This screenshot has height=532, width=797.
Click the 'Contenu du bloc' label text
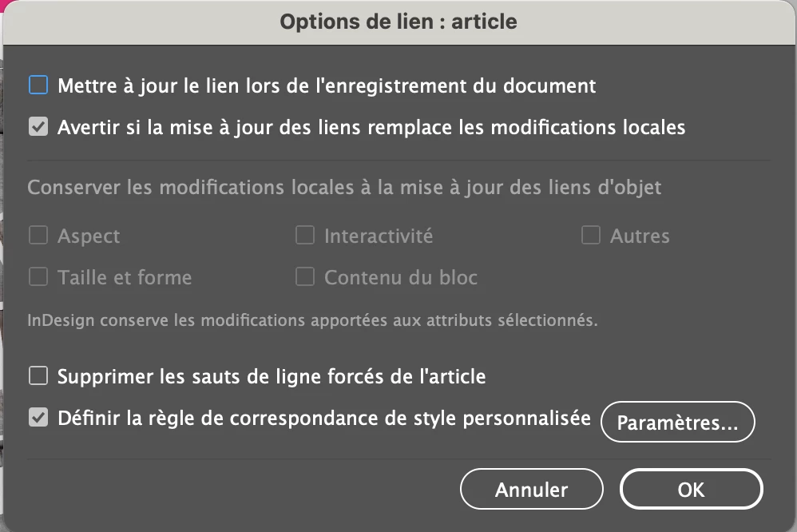[x=401, y=278]
